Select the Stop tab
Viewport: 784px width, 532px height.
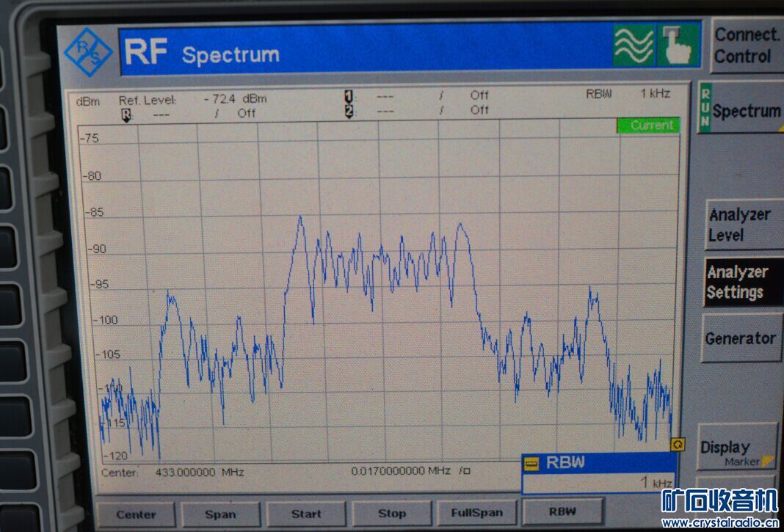click(391, 513)
